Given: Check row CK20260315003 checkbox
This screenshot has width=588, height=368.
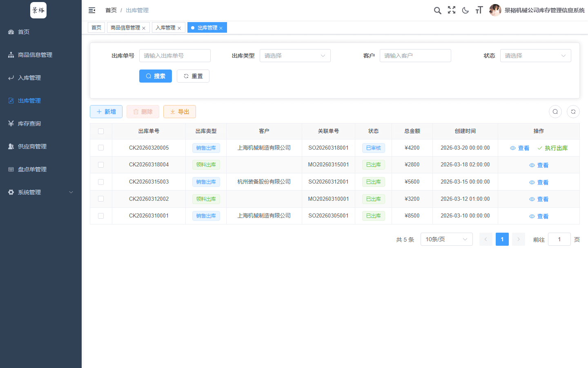Looking at the screenshot, I should tap(101, 182).
